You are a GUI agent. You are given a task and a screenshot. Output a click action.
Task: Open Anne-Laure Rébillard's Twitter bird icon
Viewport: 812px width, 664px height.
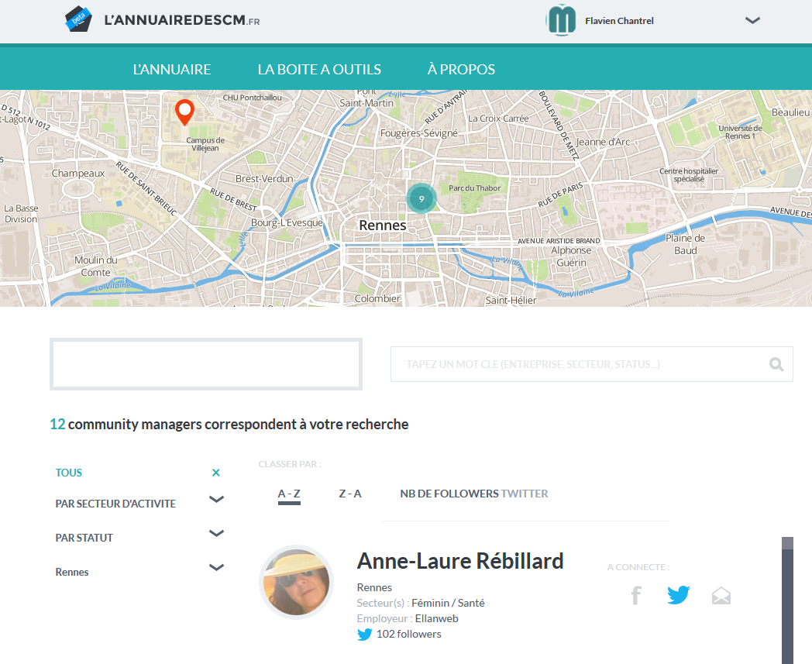click(679, 595)
